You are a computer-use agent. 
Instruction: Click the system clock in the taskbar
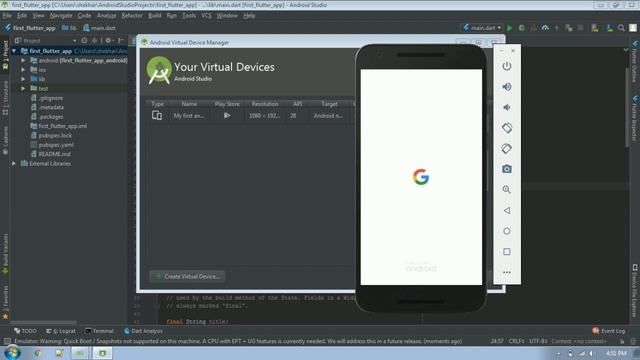click(616, 353)
